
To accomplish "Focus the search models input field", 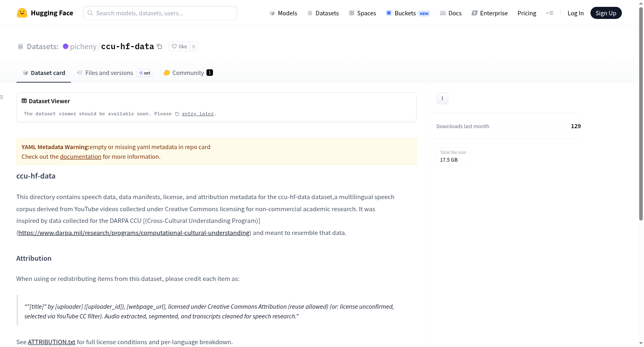I will coord(160,13).
